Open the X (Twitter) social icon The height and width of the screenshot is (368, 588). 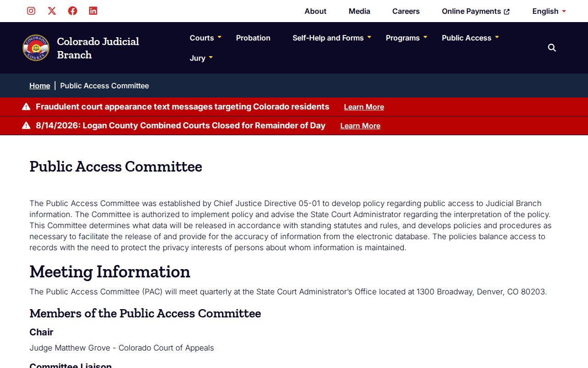point(52,11)
